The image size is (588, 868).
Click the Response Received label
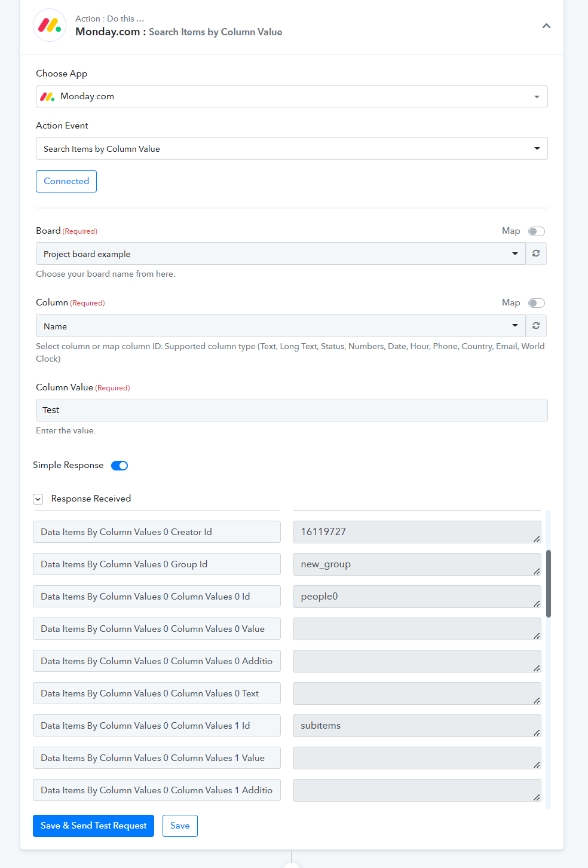91,499
